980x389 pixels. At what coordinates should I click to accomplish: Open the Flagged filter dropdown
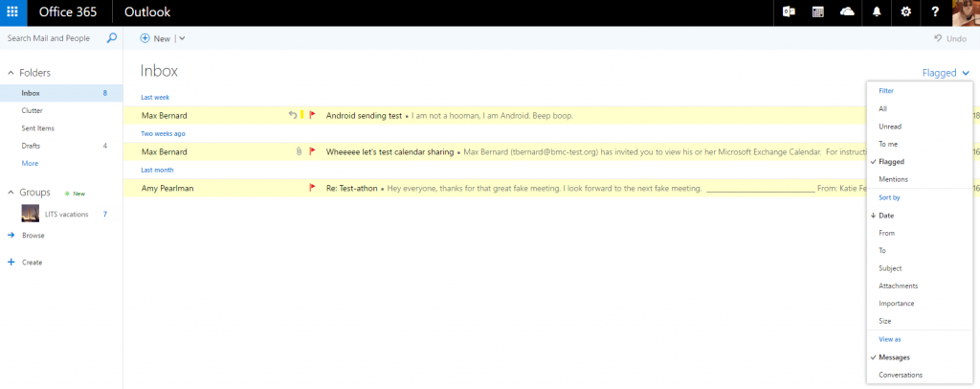pyautogui.click(x=946, y=73)
